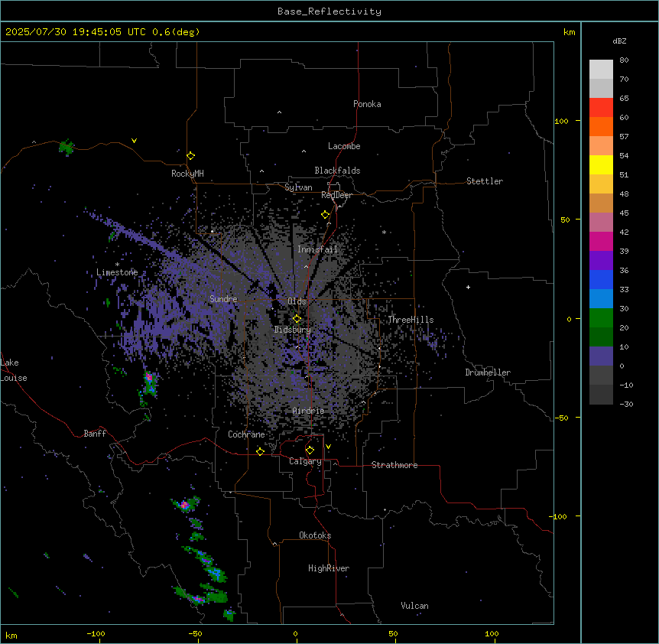The height and width of the screenshot is (644, 659).
Task: Click the -30 value on dBZ scale
Action: pyautogui.click(x=626, y=404)
